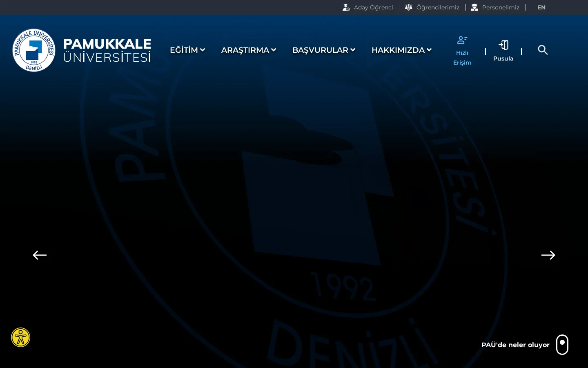The width and height of the screenshot is (588, 368).
Task: Open the Aday Öğrenci link
Action: [374, 7]
